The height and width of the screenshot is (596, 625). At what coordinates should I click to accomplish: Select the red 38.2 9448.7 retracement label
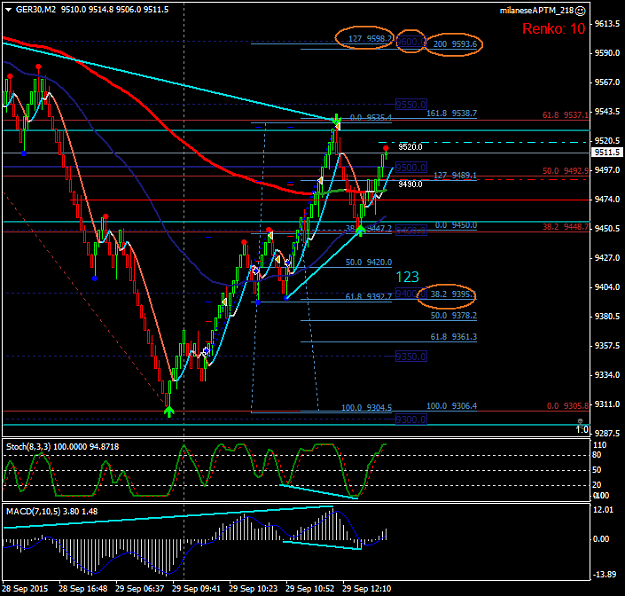pyautogui.click(x=565, y=227)
